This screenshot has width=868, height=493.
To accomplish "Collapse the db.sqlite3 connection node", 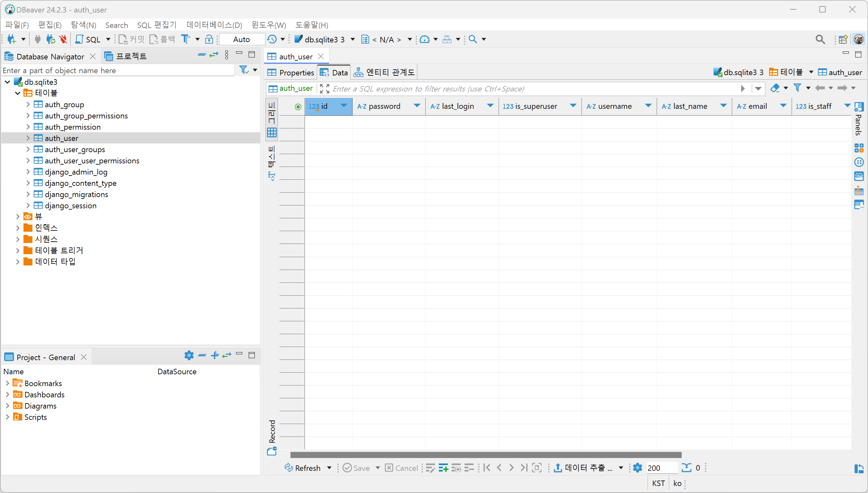I will click(x=7, y=82).
